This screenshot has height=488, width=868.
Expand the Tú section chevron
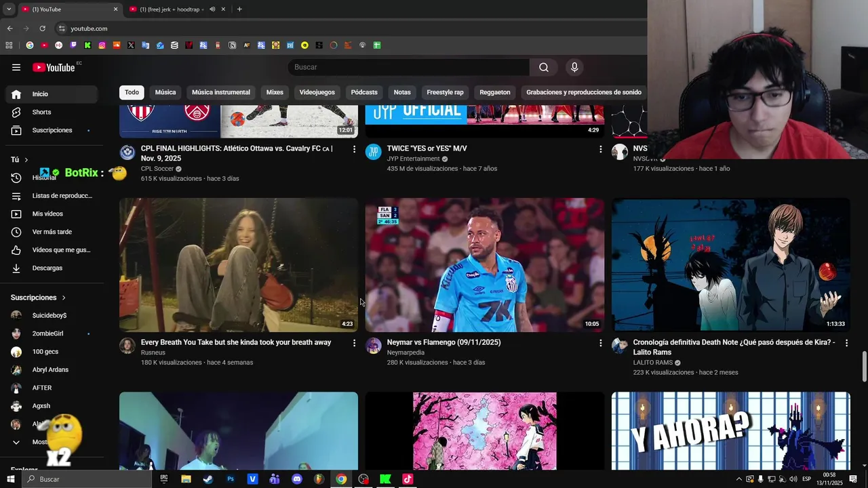point(26,160)
